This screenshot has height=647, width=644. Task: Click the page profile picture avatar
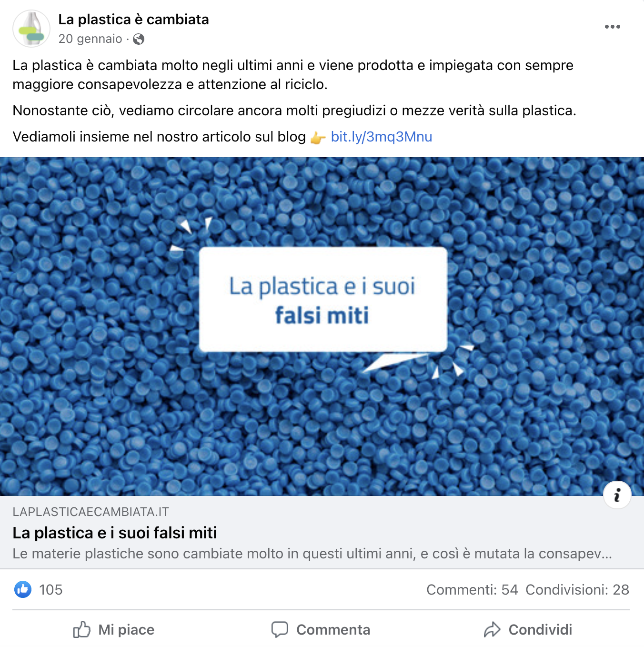31,29
